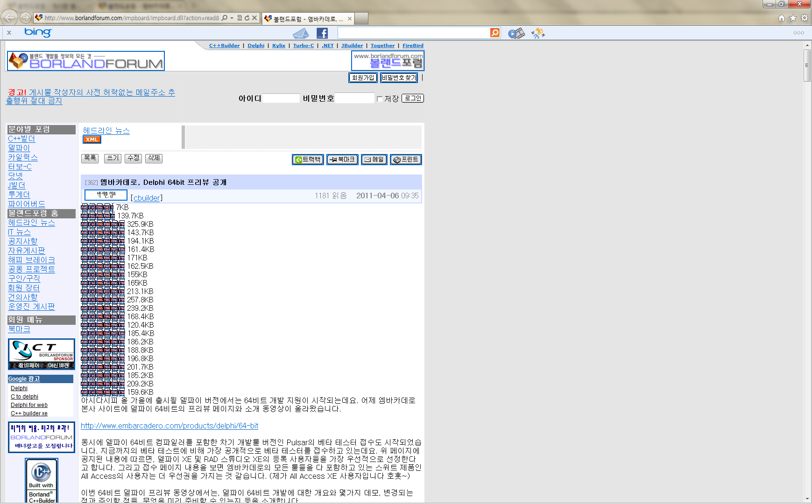This screenshot has height=504, width=812.
Task: Open the mail envelope icon in Bing toolbar
Action: point(301,33)
